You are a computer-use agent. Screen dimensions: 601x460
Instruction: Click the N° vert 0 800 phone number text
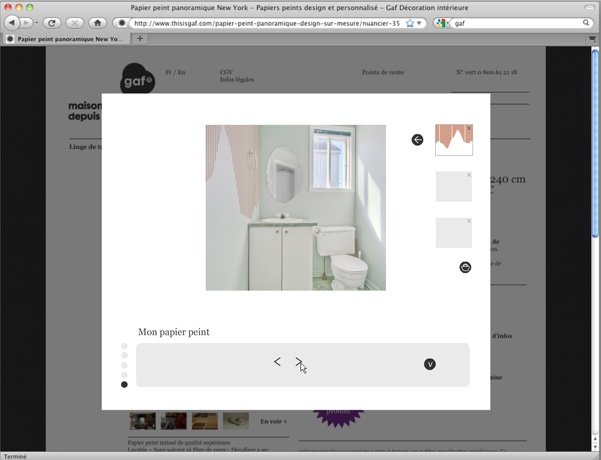pos(486,72)
